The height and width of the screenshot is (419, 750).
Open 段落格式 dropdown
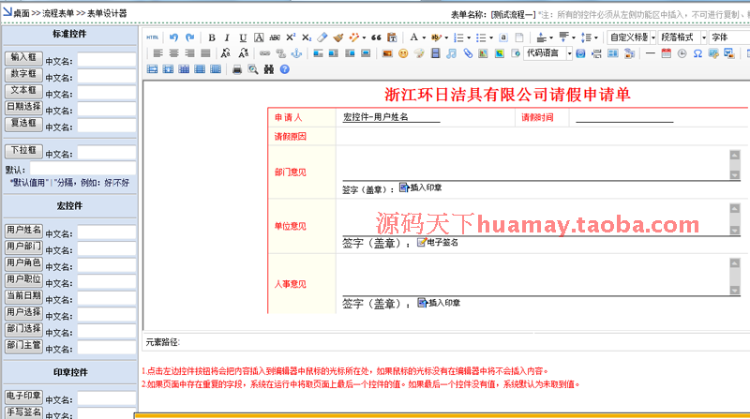point(683,37)
